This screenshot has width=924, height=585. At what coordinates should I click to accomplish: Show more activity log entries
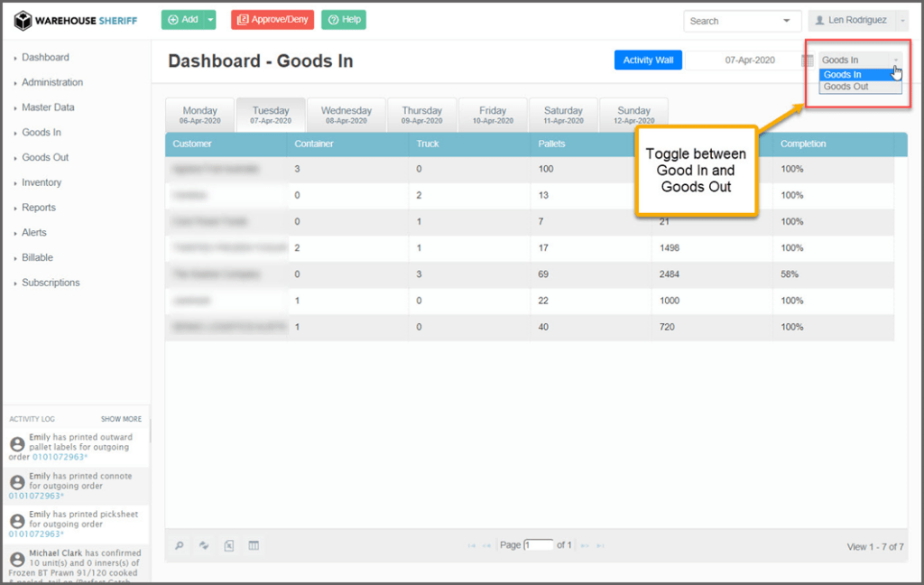121,419
